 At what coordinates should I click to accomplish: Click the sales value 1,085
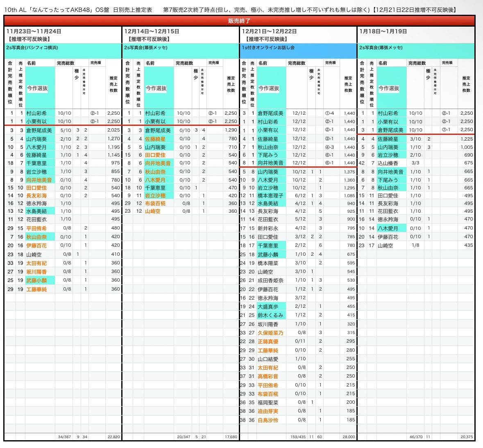349,196
